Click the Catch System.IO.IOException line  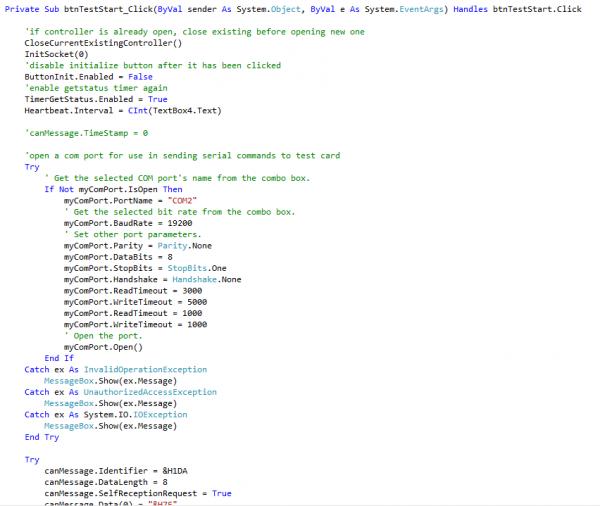[106, 415]
